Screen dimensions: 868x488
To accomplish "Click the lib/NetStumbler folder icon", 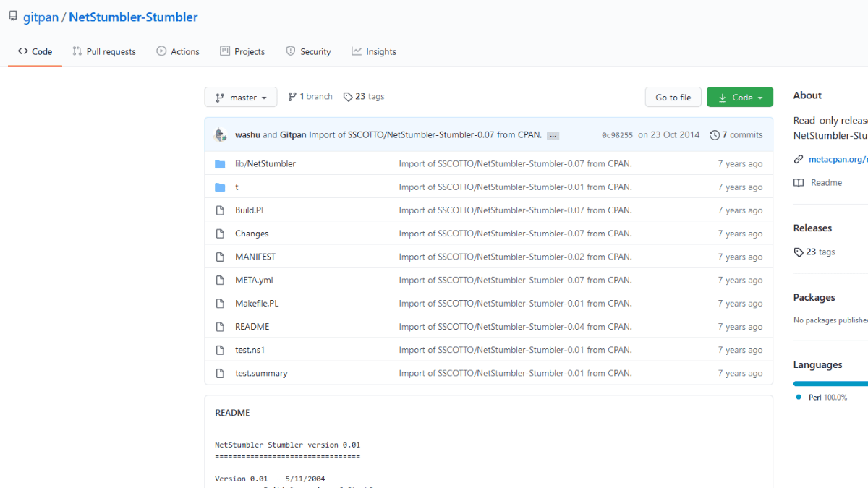I will (x=221, y=164).
